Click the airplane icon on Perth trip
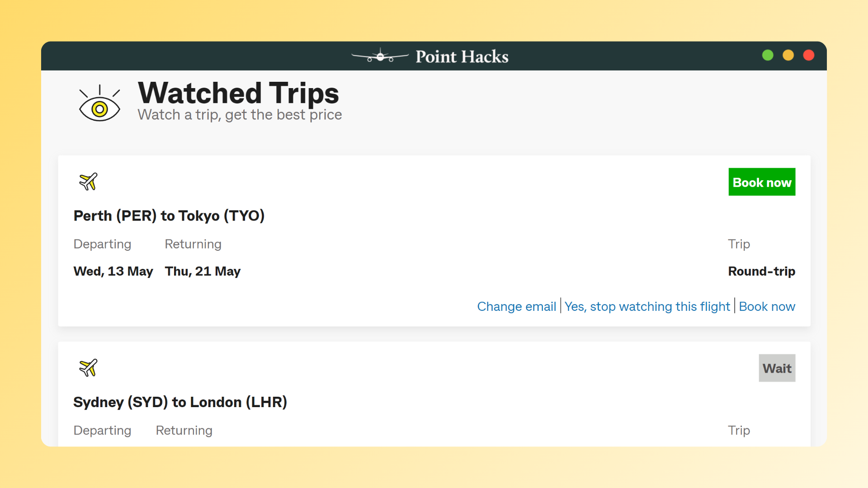 [88, 182]
